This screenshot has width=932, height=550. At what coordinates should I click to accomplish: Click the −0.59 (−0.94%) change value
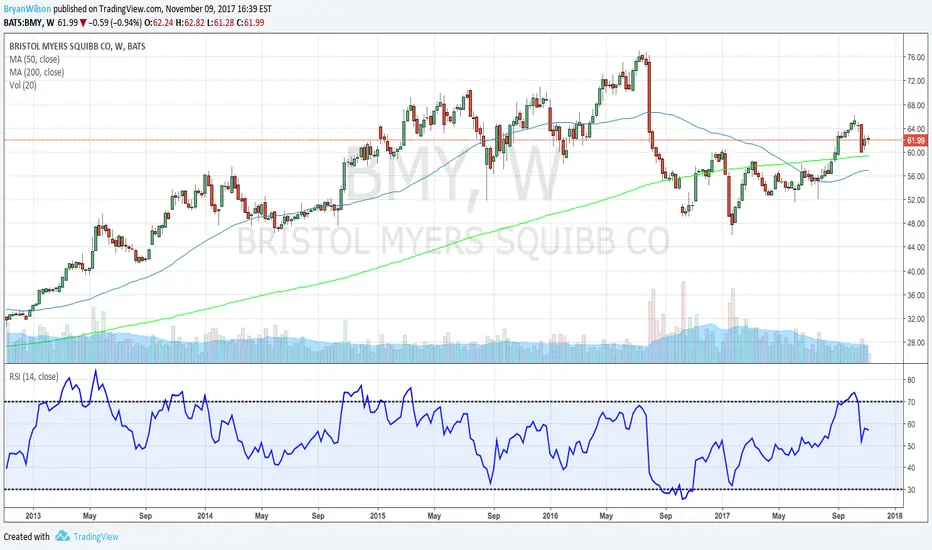115,23
